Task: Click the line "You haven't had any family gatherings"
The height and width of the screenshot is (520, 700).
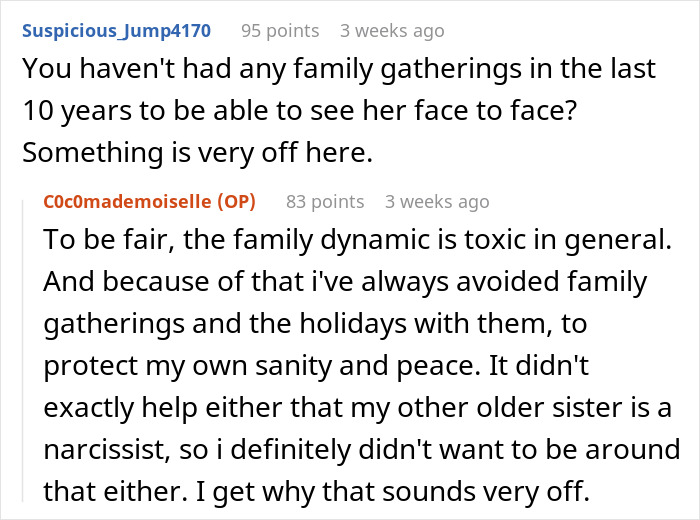Action: click(x=340, y=70)
